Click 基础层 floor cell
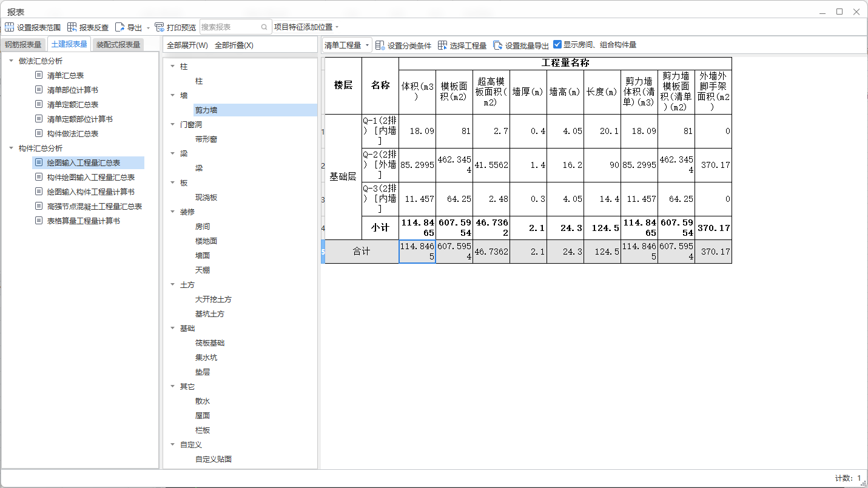This screenshot has height=488, width=868. click(x=343, y=176)
